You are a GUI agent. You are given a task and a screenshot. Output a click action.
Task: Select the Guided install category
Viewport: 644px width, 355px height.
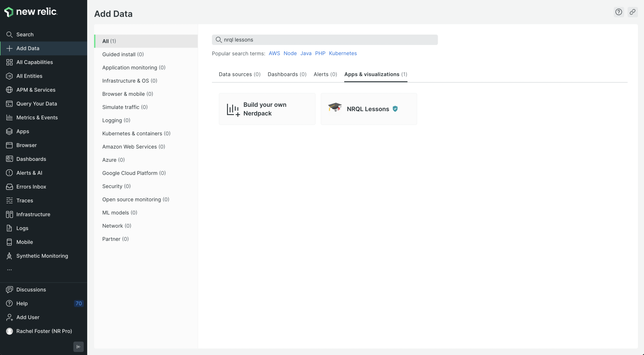coord(123,54)
